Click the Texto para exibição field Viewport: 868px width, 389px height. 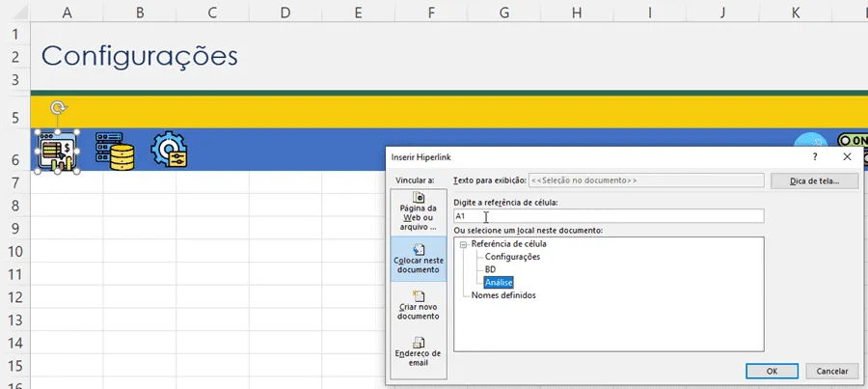pos(646,181)
